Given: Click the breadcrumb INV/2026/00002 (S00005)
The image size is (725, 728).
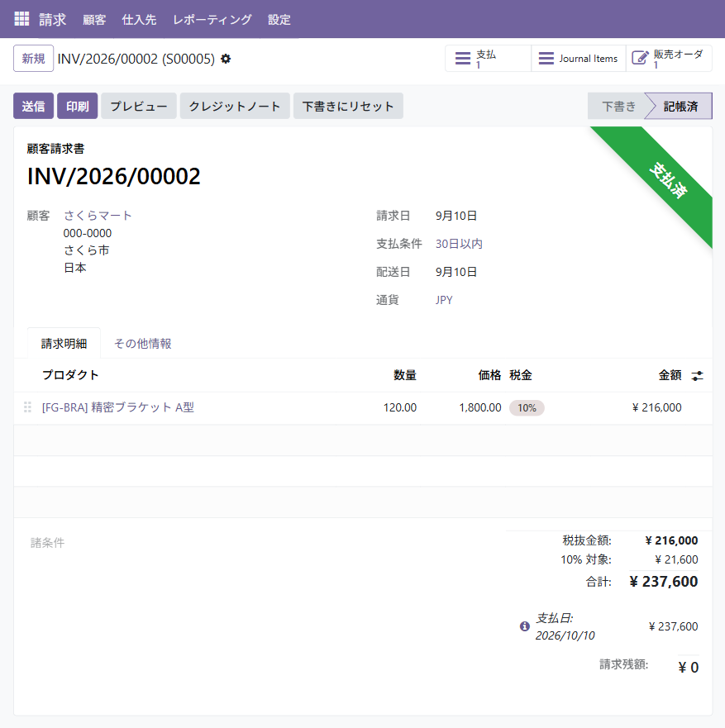Looking at the screenshot, I should tap(136, 59).
